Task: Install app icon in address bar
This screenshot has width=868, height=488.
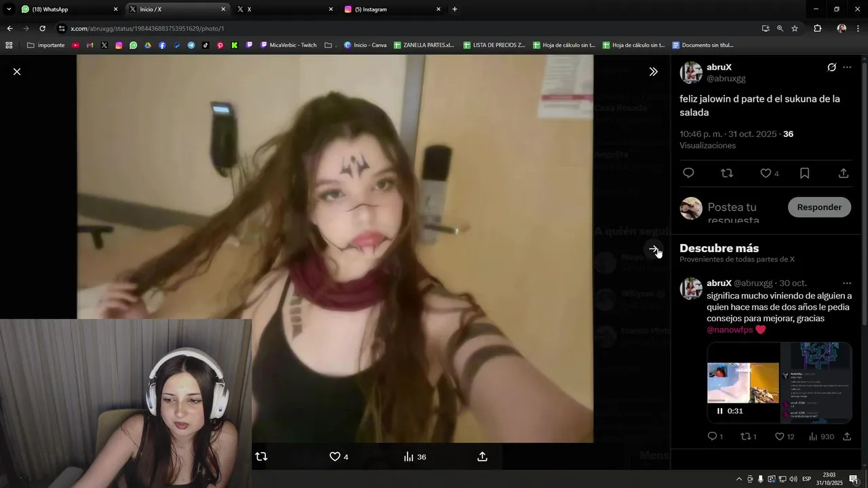Action: (766, 28)
